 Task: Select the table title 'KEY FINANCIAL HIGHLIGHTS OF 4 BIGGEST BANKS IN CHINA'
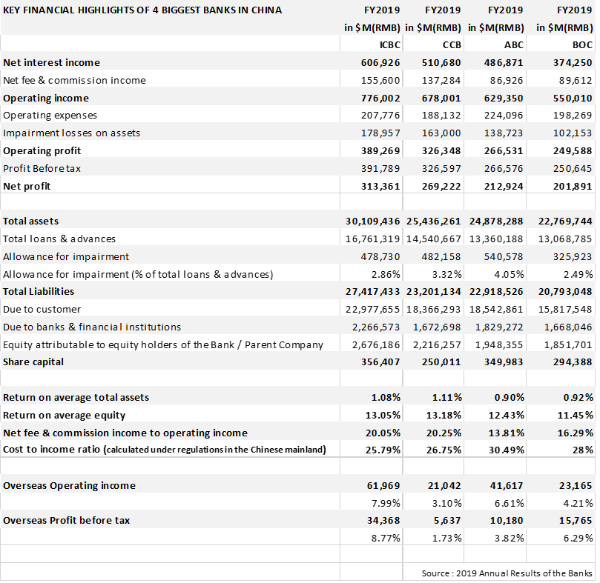[x=142, y=10]
